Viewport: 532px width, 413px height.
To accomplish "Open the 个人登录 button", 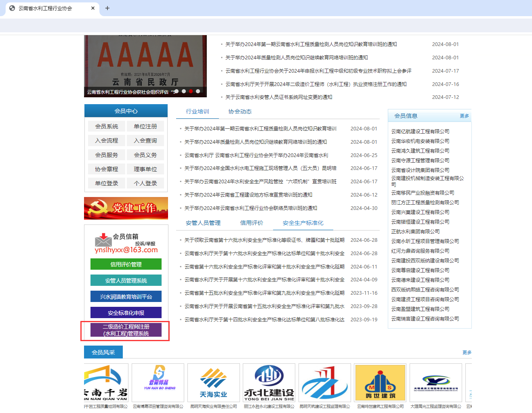I will [x=145, y=183].
